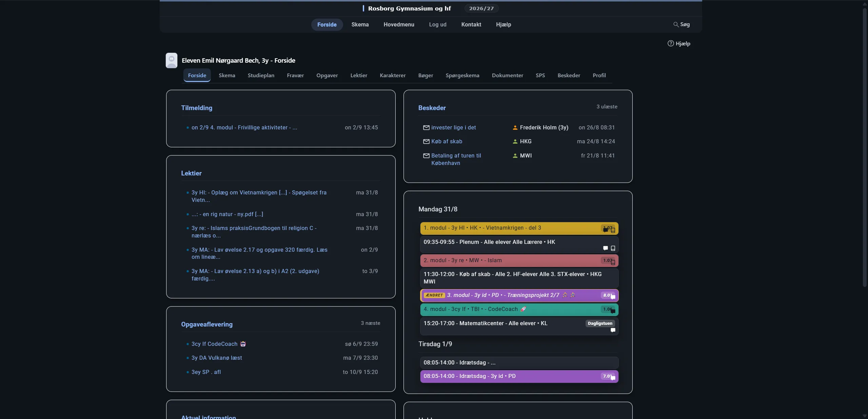
Task: Open homework 'Oplæg om Vietnamkrigen'
Action: coord(259,196)
